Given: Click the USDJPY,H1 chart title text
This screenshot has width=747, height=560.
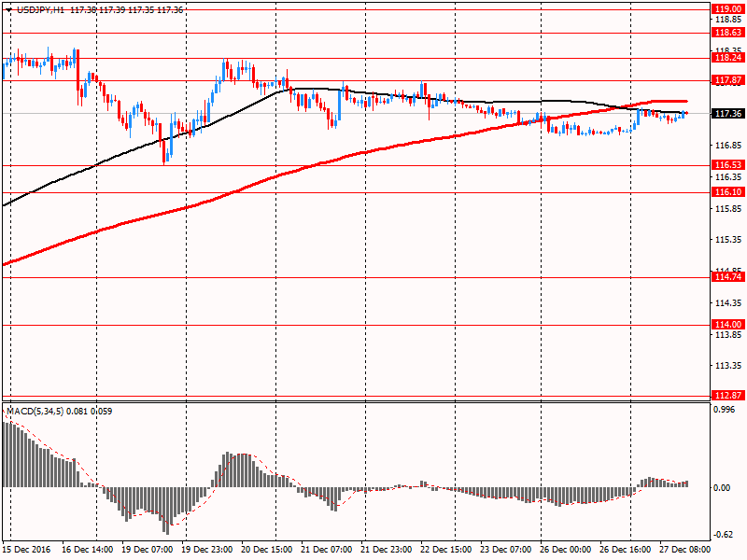Looking at the screenshot, I should [40, 9].
